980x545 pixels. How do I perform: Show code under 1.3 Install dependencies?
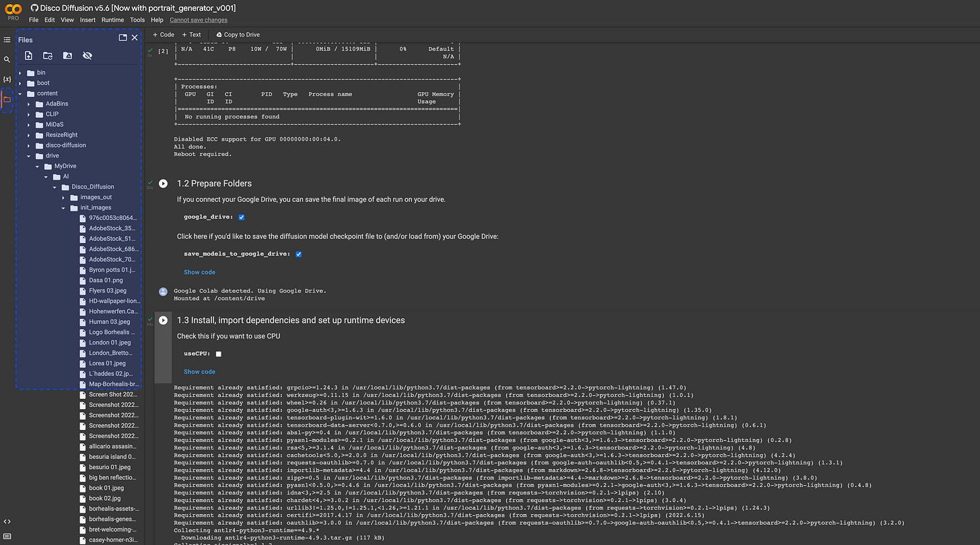pyautogui.click(x=199, y=371)
